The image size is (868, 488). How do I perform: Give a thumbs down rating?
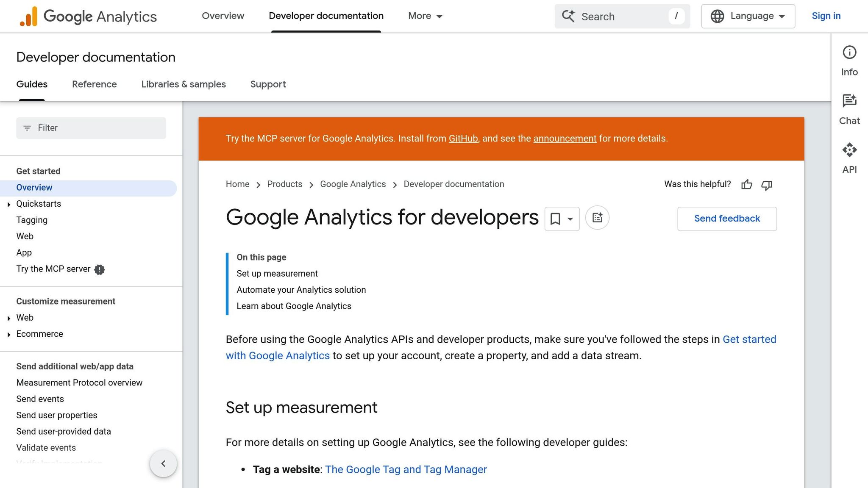pos(767,186)
